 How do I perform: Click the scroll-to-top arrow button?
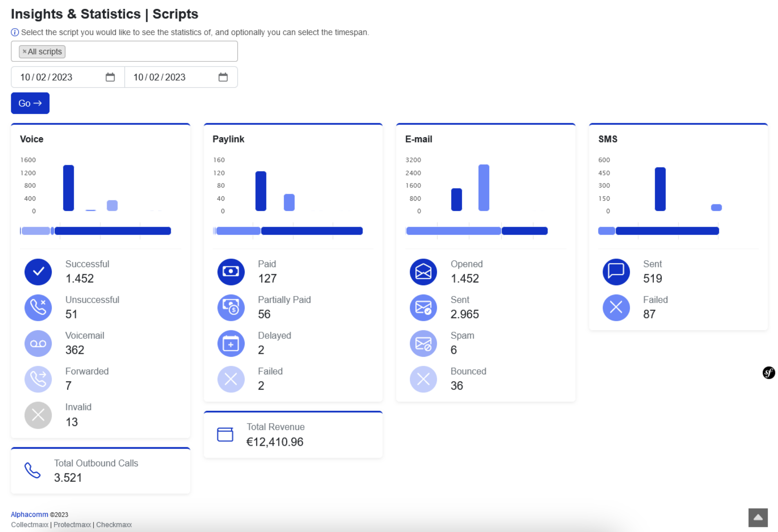758,518
